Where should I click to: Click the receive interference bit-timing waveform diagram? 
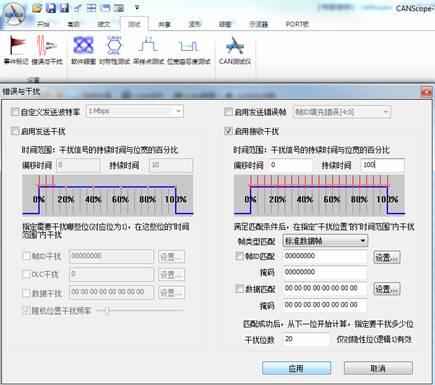click(x=319, y=195)
